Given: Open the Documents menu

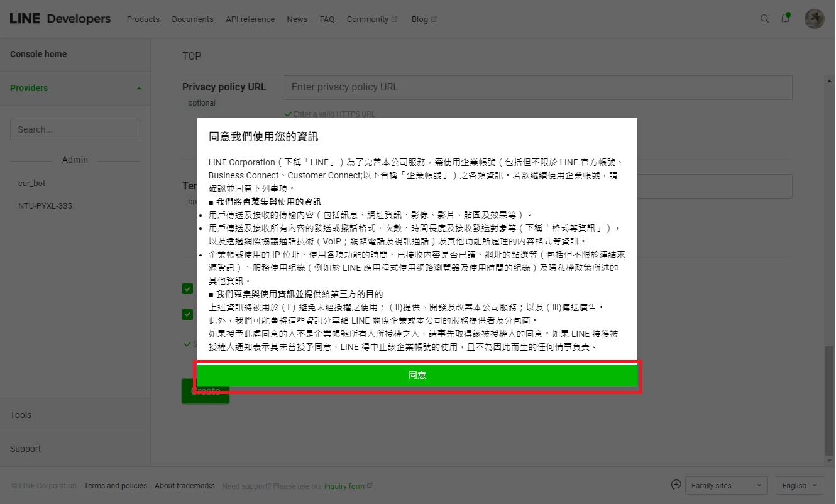Looking at the screenshot, I should coord(192,19).
